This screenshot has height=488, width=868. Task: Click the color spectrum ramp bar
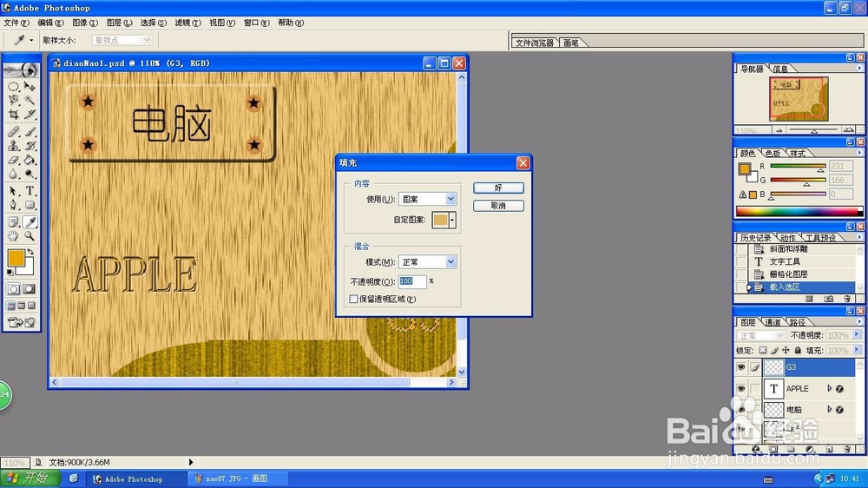click(799, 212)
